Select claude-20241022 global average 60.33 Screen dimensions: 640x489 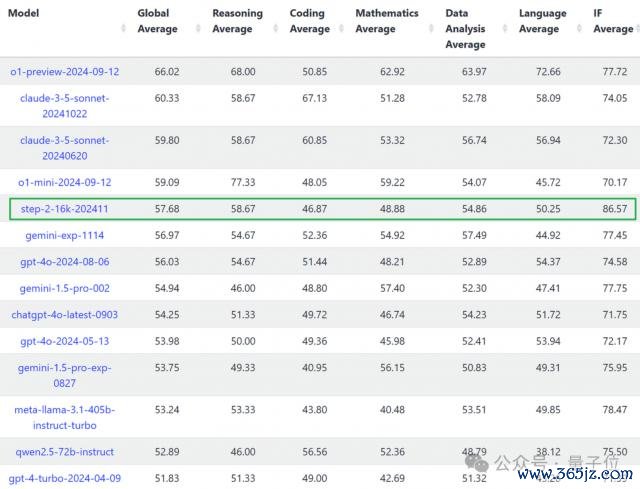pos(167,98)
